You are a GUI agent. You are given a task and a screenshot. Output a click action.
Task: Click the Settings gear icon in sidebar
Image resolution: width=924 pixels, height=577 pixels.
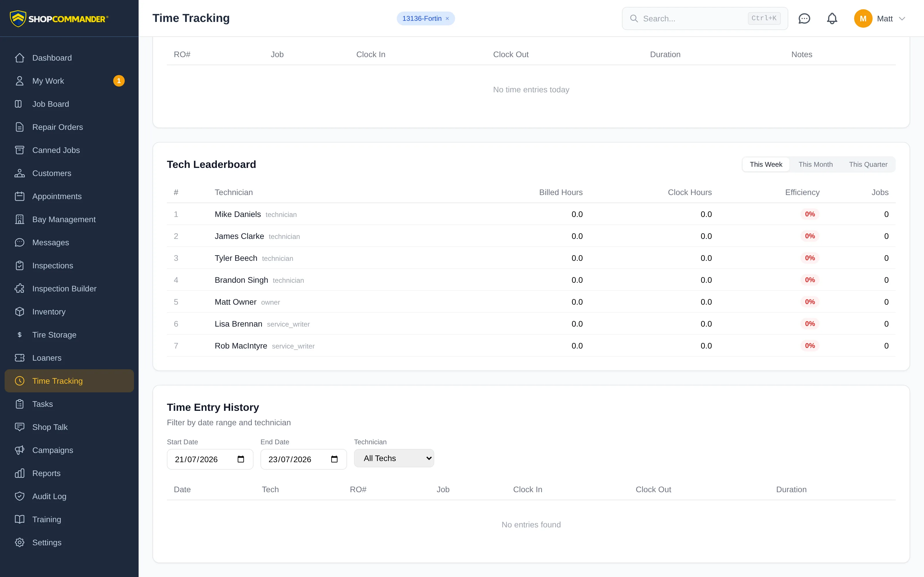(19, 542)
